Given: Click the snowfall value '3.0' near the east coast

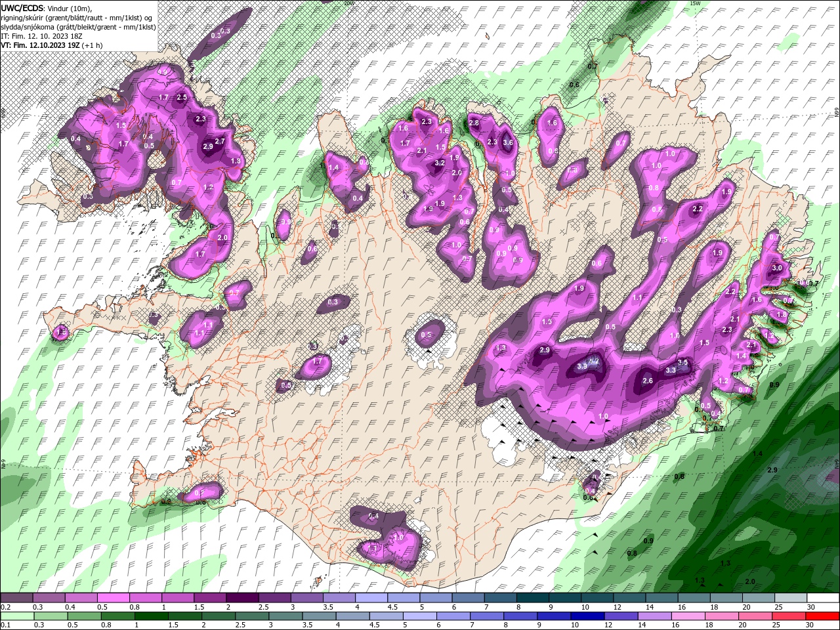Looking at the screenshot, I should (777, 268).
